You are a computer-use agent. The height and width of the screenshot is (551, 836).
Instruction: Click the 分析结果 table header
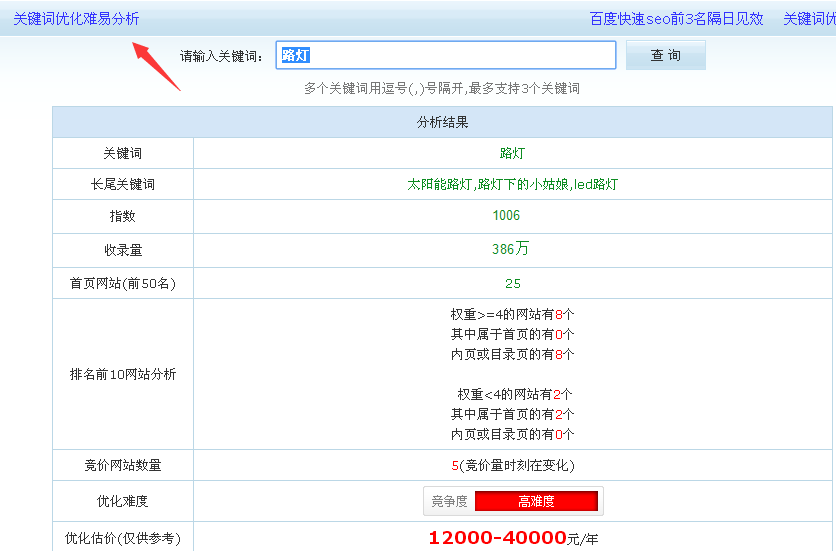(x=443, y=122)
